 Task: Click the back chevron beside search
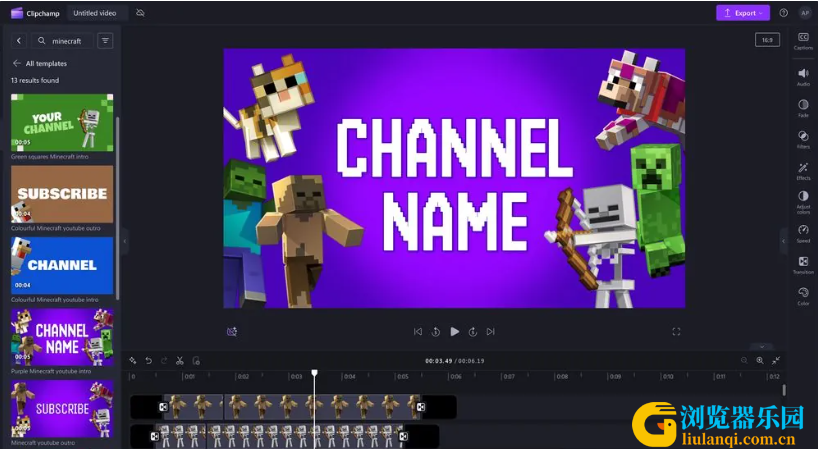19,41
